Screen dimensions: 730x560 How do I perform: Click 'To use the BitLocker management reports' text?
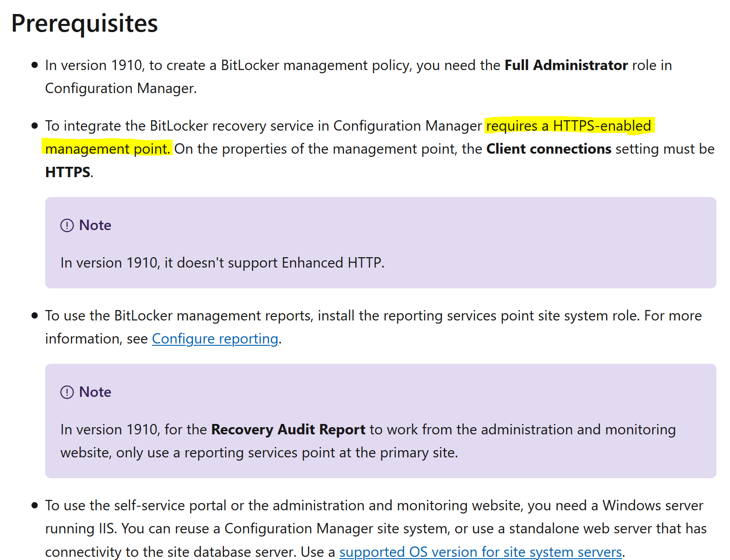click(x=179, y=315)
